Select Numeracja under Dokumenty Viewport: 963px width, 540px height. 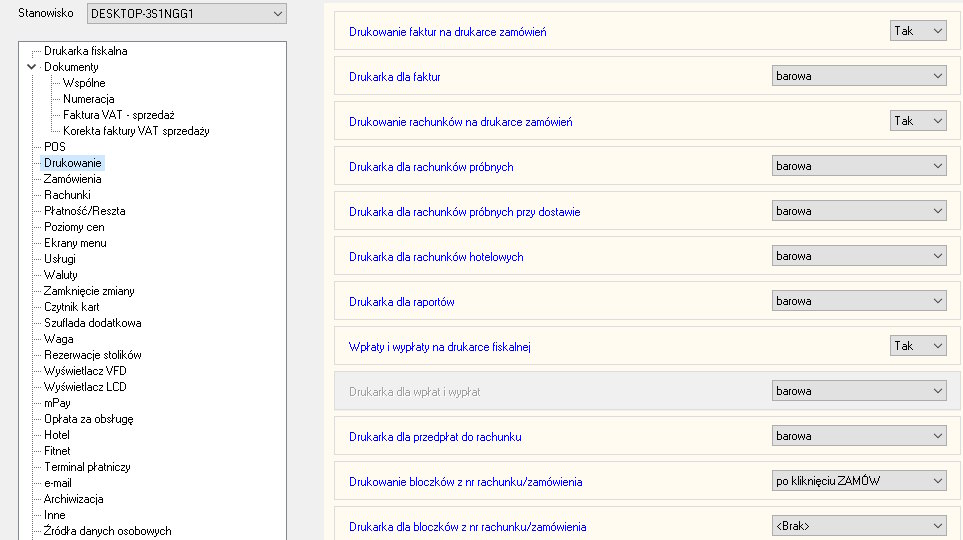(88, 99)
